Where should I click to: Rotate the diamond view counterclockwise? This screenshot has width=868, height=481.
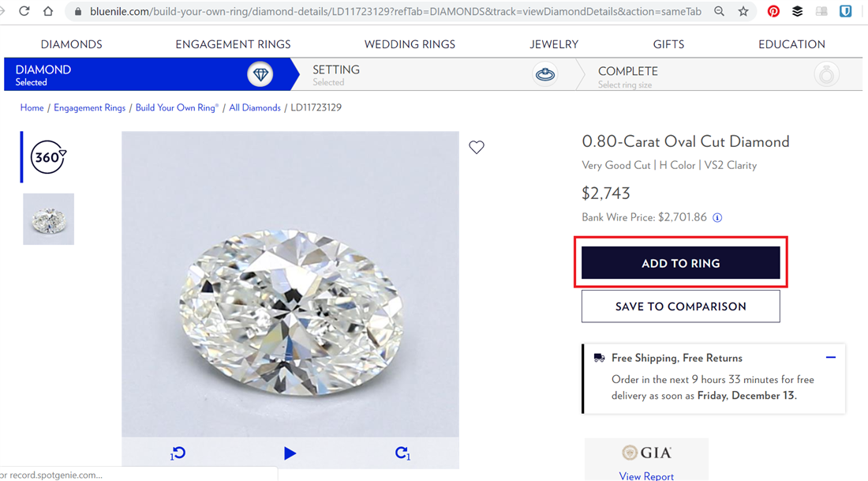point(178,453)
